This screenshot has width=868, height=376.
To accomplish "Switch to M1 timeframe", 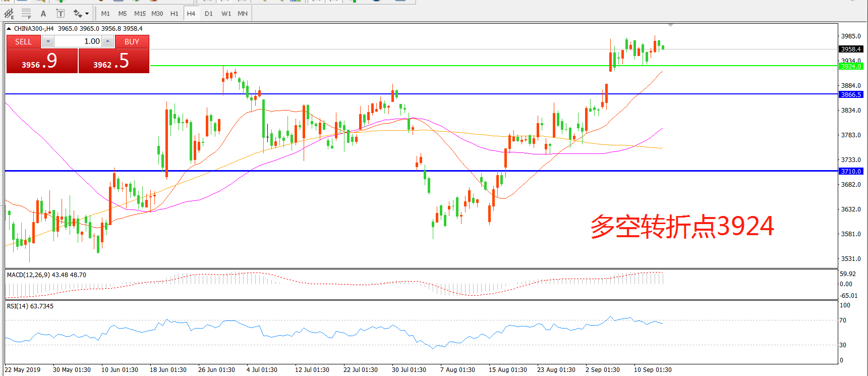I will coord(105,14).
